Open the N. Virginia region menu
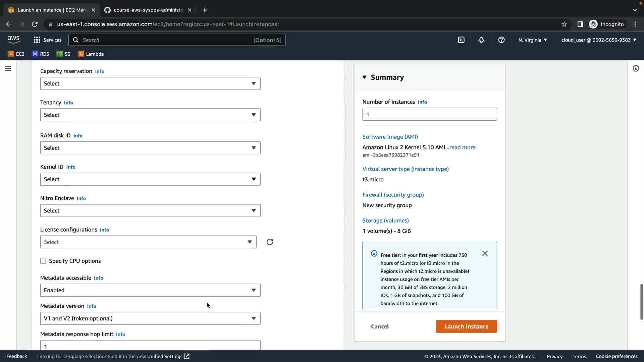Viewport: 644px width, 362px height. [x=532, y=40]
